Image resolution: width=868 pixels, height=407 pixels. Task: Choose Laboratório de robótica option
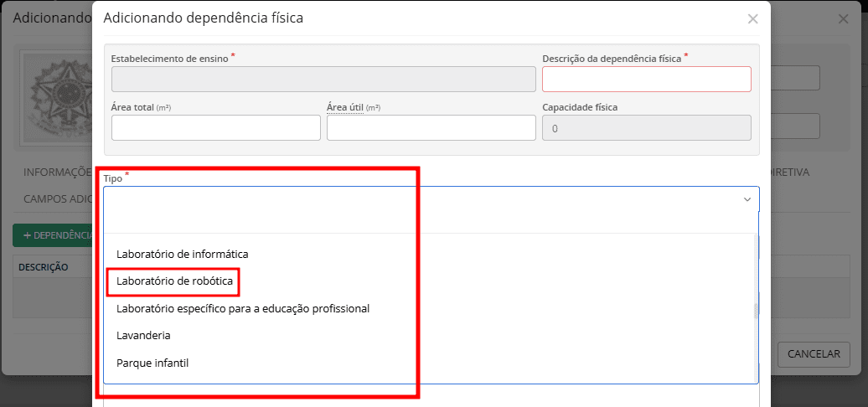(175, 281)
